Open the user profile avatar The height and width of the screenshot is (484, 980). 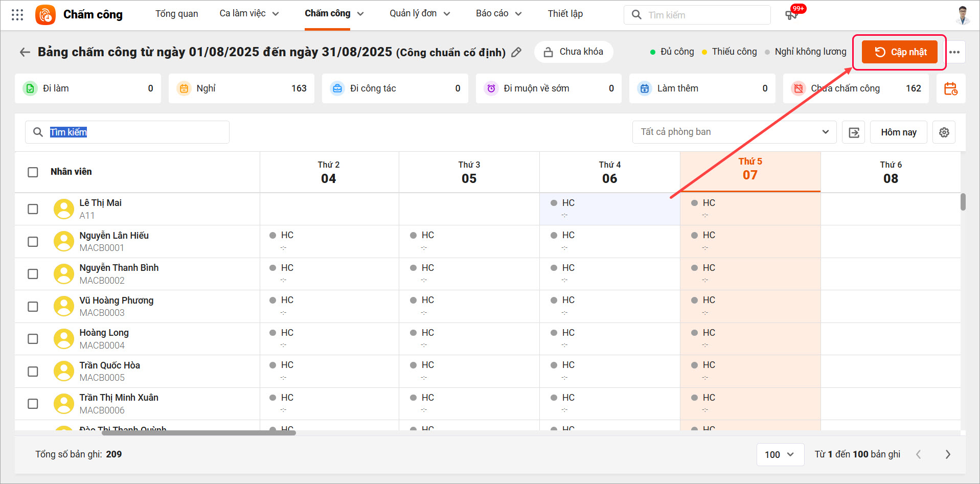point(962,15)
